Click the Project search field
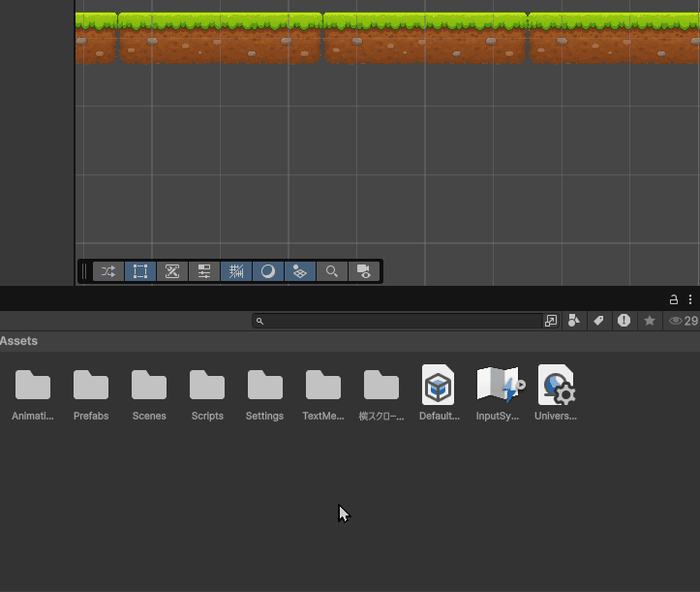The image size is (700, 592). point(397,321)
